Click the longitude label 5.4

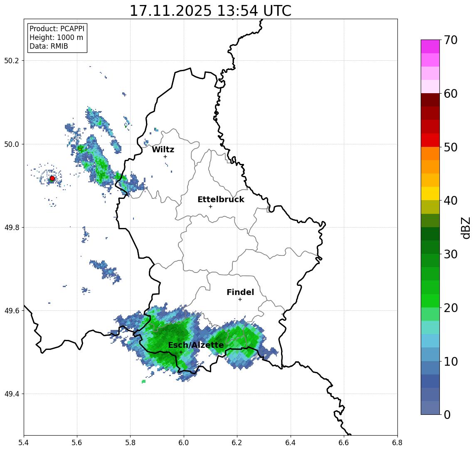(x=24, y=443)
